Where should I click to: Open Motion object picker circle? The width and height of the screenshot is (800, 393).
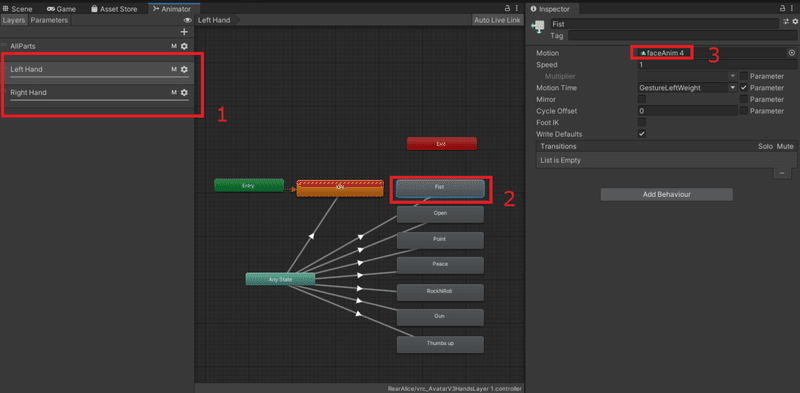pyautogui.click(x=792, y=53)
